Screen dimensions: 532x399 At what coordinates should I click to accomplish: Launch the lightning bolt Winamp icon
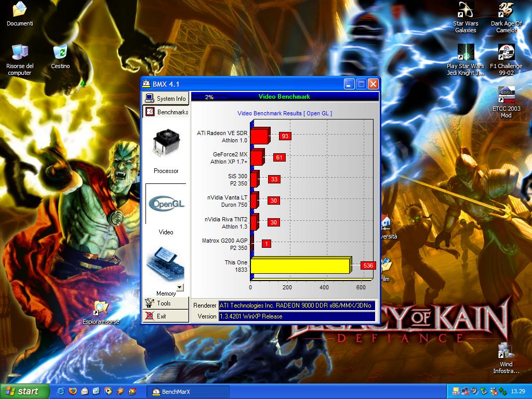(x=120, y=391)
